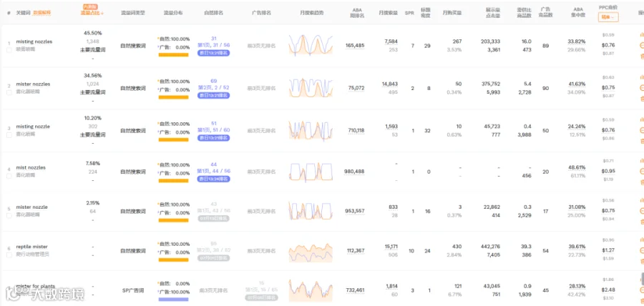
Task: Open monthly search trend chart for reptile mister
Action: pos(311,252)
